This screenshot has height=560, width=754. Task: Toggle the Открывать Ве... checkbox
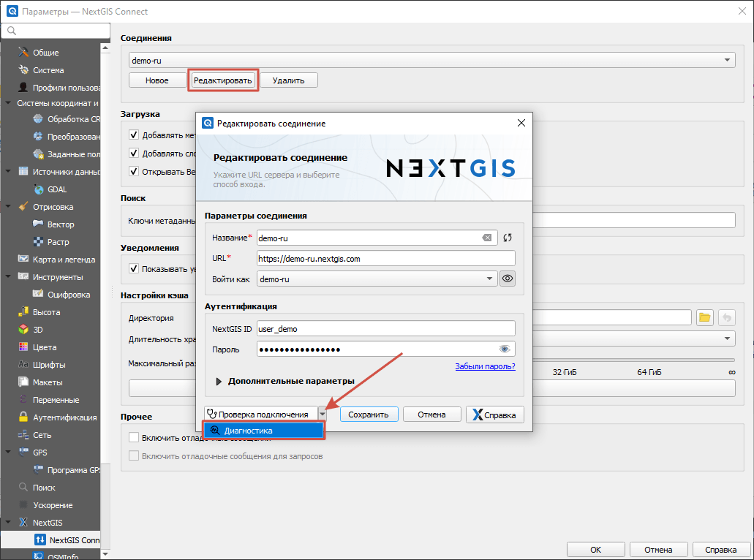point(134,172)
